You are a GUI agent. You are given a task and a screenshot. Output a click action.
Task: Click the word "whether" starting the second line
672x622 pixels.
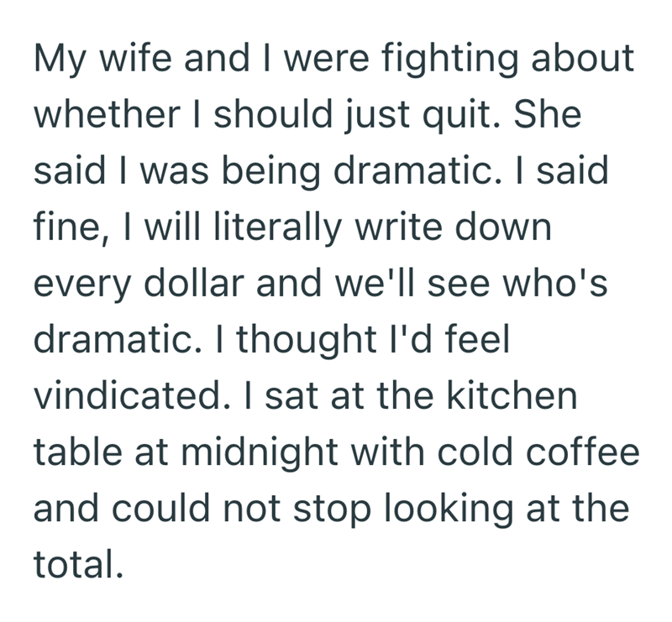pyautogui.click(x=107, y=114)
